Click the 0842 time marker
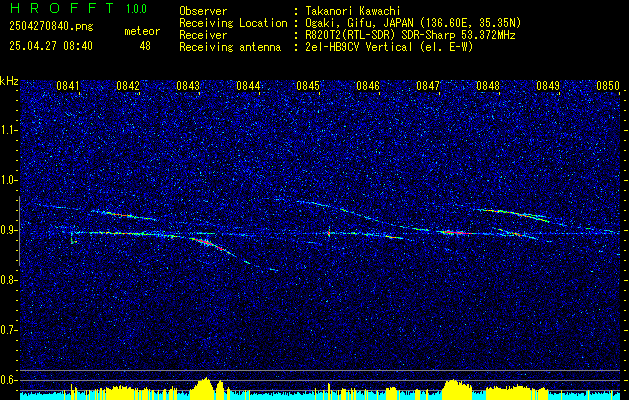629x400 pixels. point(128,86)
